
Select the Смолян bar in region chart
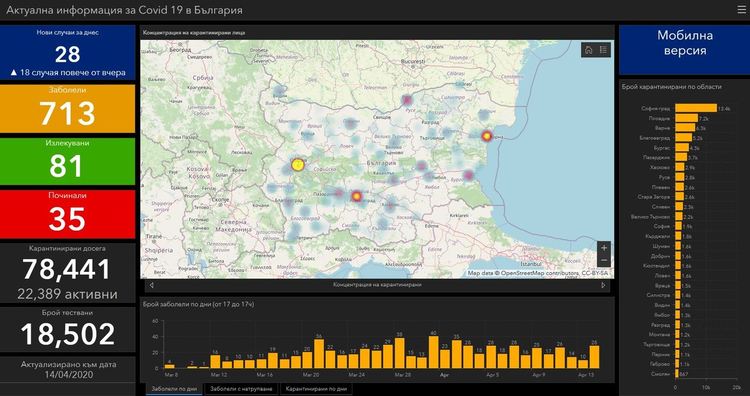(677, 374)
